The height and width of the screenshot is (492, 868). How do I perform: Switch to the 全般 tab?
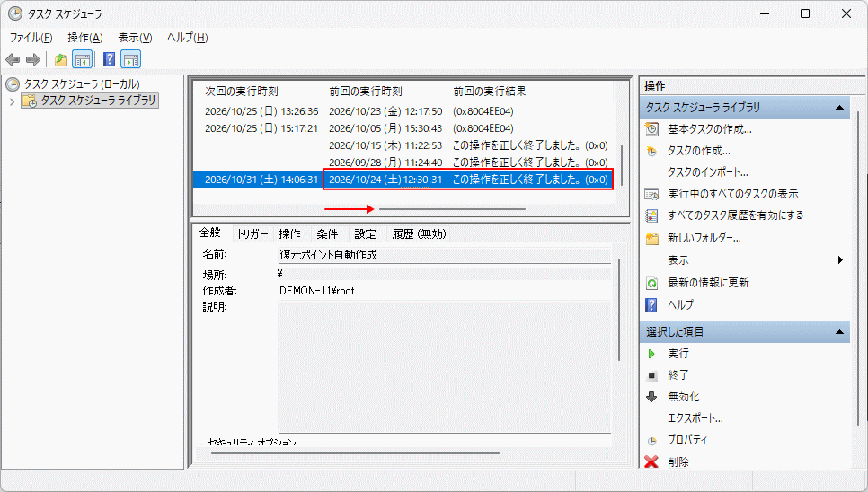[210, 233]
